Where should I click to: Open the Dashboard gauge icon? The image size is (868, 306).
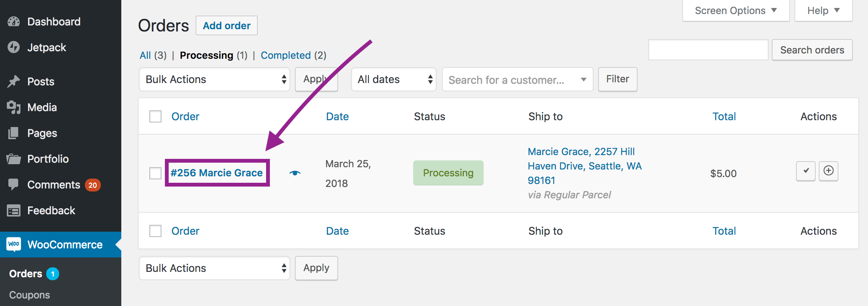pos(14,22)
